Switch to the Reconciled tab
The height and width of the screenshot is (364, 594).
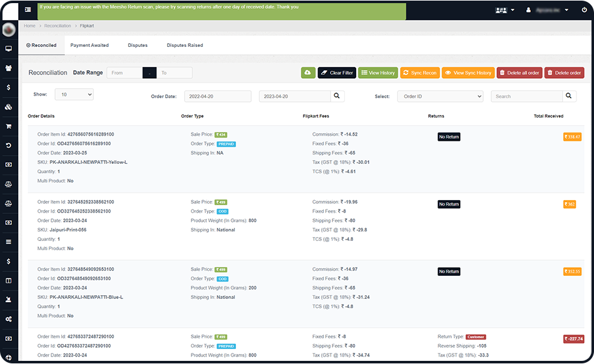(41, 46)
